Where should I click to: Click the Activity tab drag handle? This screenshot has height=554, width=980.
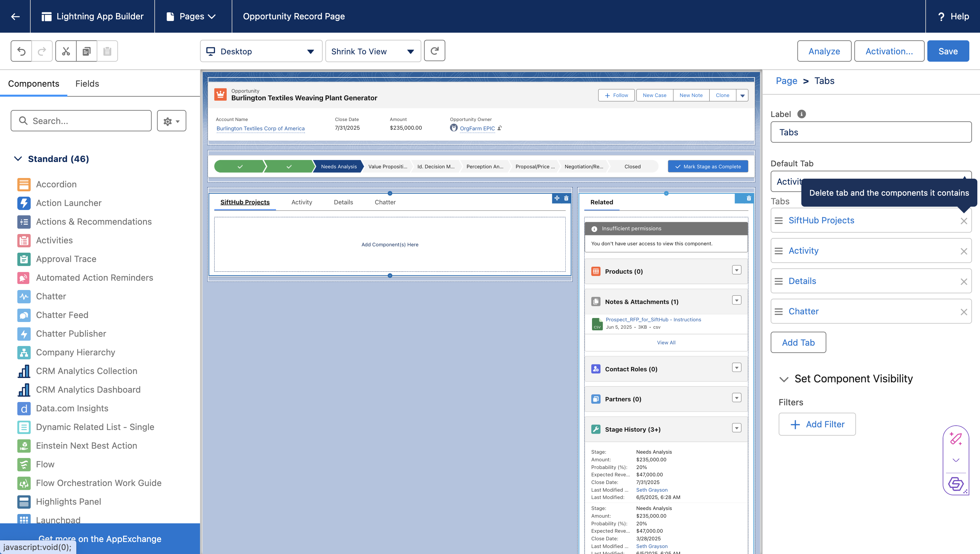[779, 251]
